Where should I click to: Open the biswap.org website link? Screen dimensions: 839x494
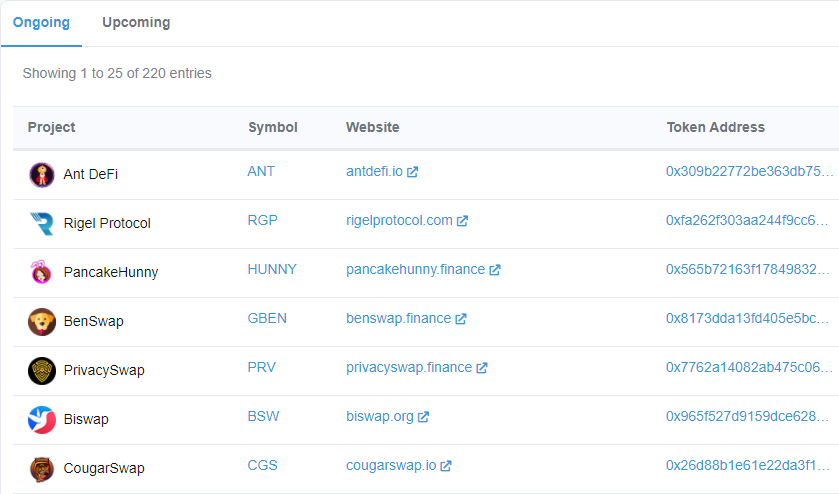pos(380,416)
